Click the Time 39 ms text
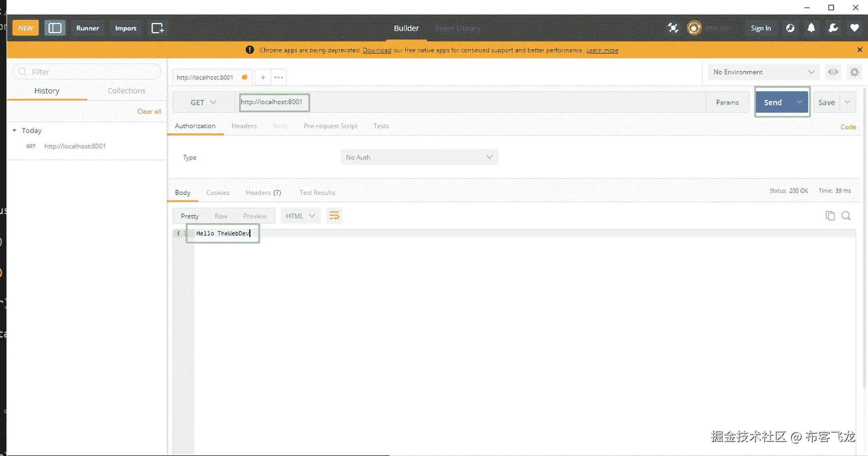Screen dimensions: 868x456 coord(835,191)
